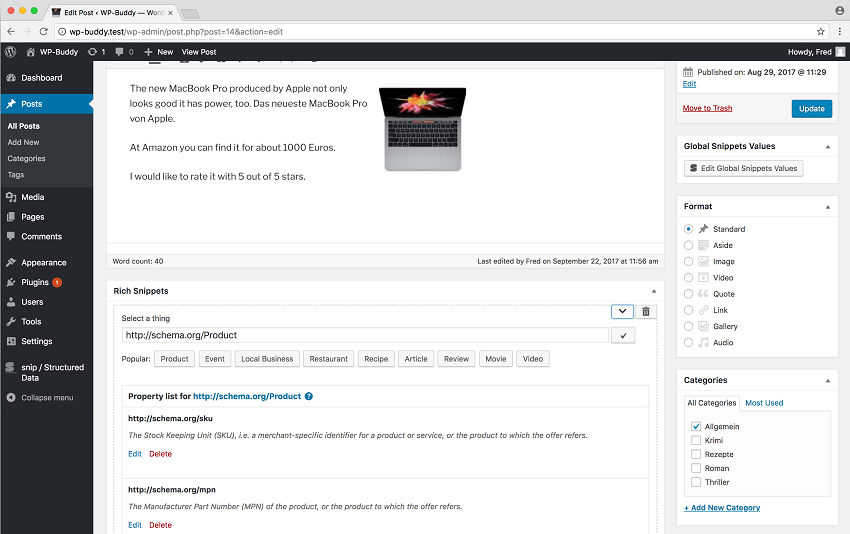Screen dimensions: 850x534
Task: Collapse the Format panel
Action: (828, 206)
